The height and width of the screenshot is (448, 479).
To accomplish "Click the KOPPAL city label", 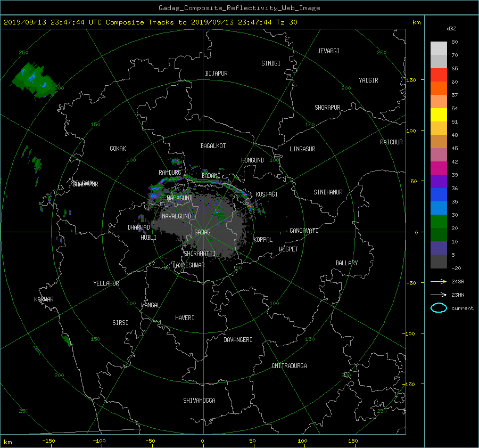I will click(x=263, y=240).
